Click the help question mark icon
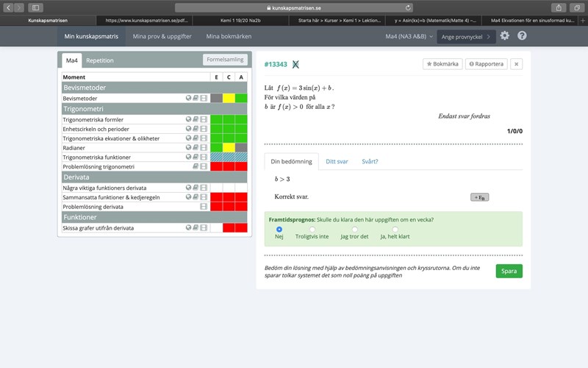The height and width of the screenshot is (368, 588). pos(522,36)
